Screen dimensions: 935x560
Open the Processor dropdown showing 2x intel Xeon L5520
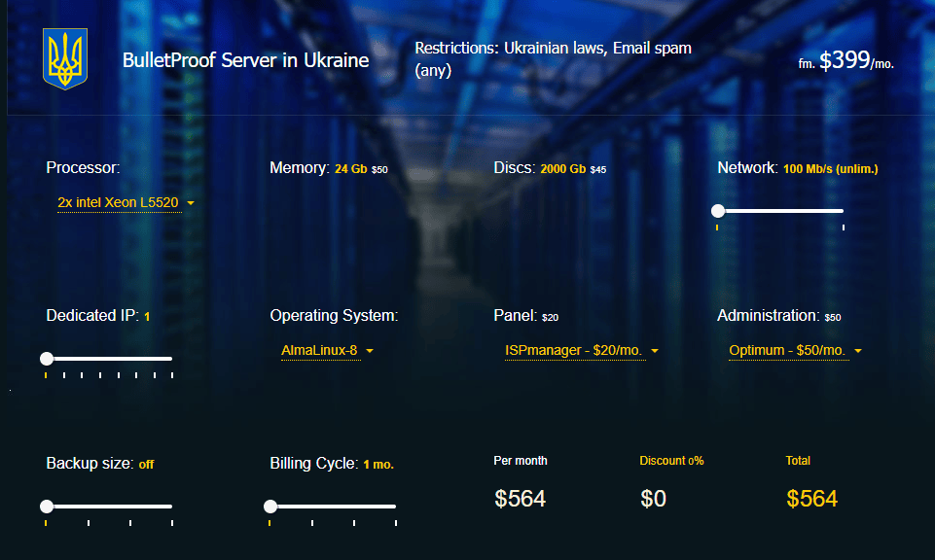tap(118, 202)
